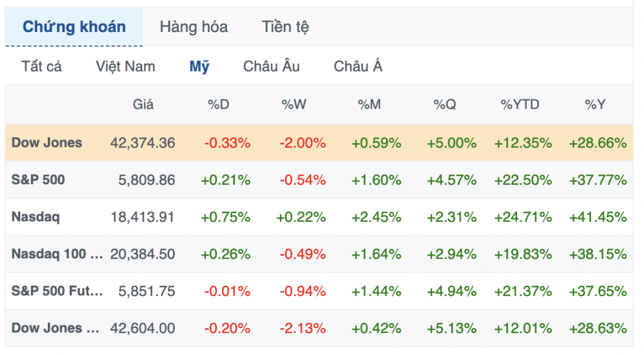Screen dimensions: 644x355
Task: Open the Nasdaq 100 futures row
Action: (x=57, y=254)
